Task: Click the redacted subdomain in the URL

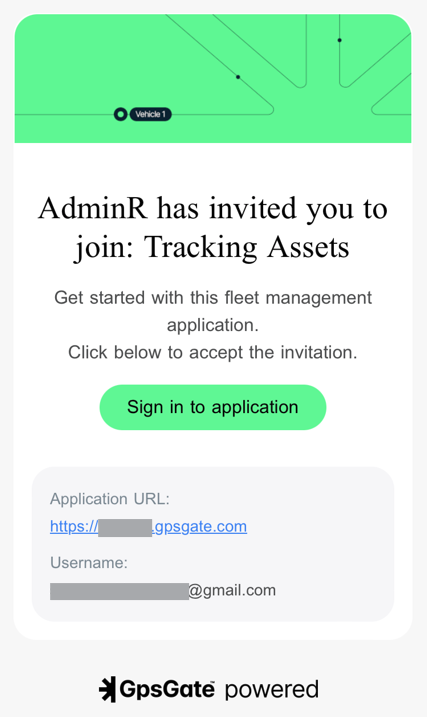Action: point(125,528)
